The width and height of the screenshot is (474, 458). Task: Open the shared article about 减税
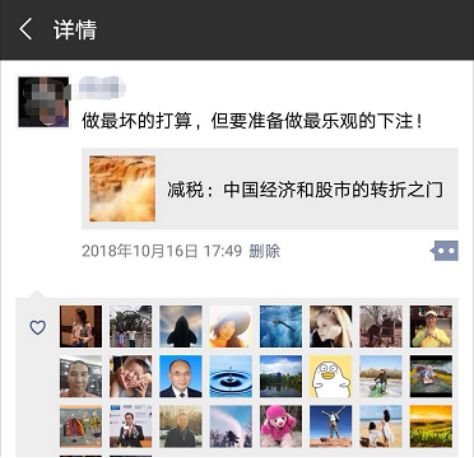pos(270,189)
